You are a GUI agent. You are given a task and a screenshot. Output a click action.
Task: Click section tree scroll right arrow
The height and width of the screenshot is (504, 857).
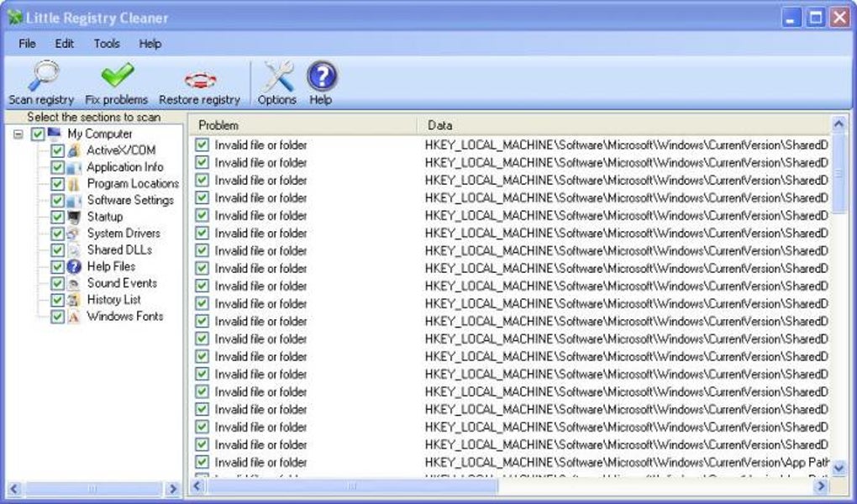click(173, 488)
